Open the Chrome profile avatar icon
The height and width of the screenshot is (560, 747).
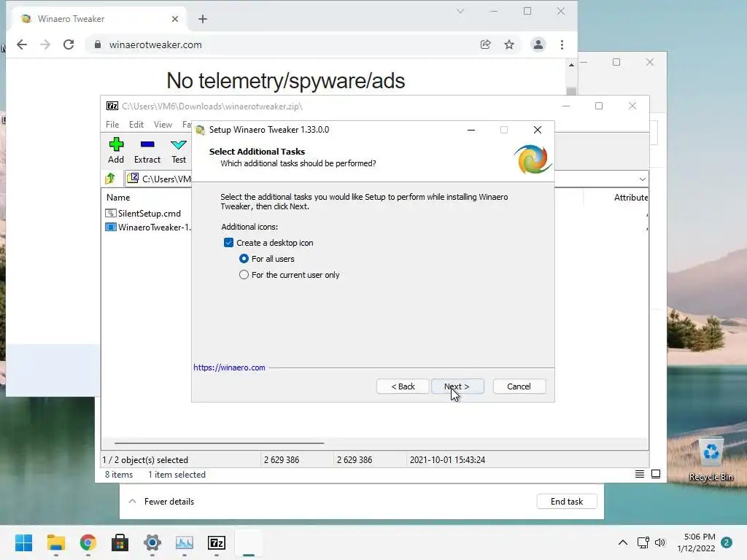click(x=538, y=44)
